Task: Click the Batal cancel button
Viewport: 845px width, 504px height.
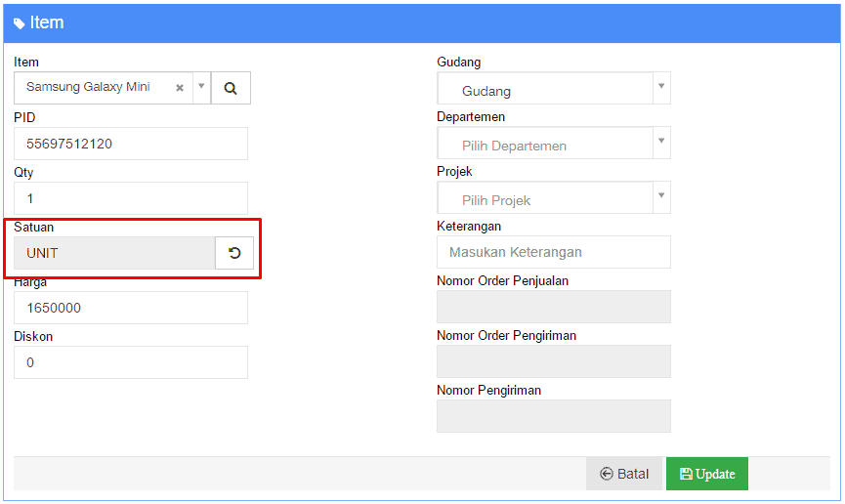Action: 624,474
